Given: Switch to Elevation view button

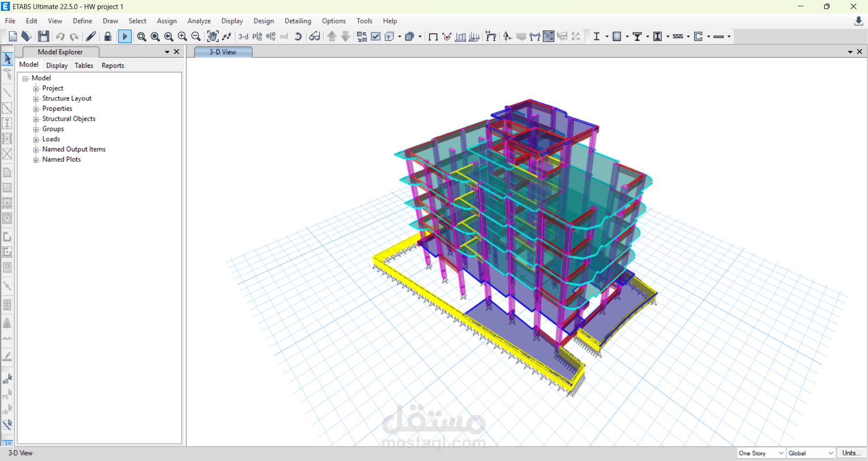Looking at the screenshot, I should pos(271,37).
